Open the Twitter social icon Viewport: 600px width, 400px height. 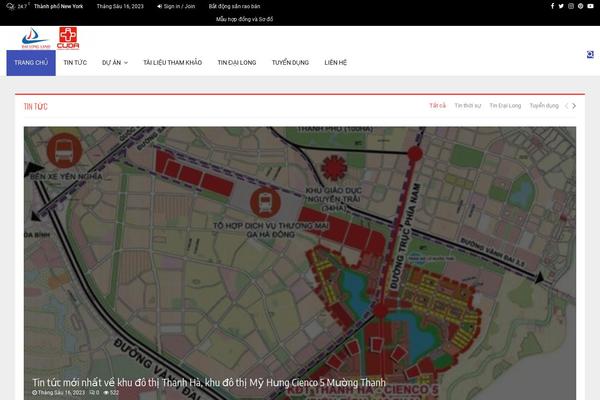click(561, 6)
